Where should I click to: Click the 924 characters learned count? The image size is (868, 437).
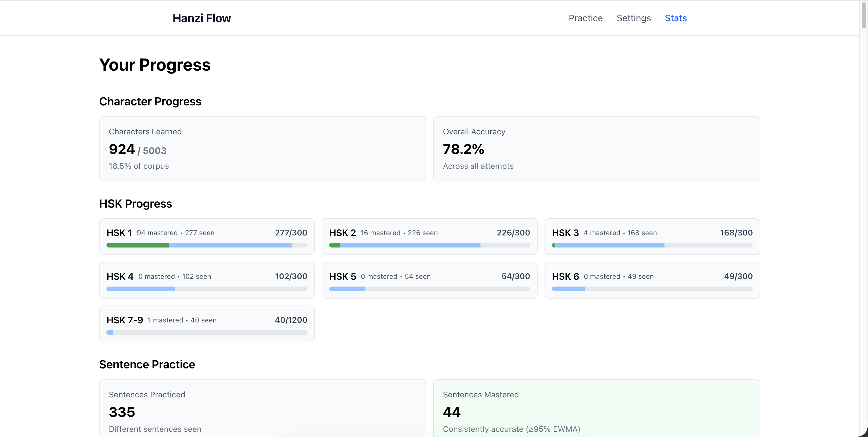121,149
